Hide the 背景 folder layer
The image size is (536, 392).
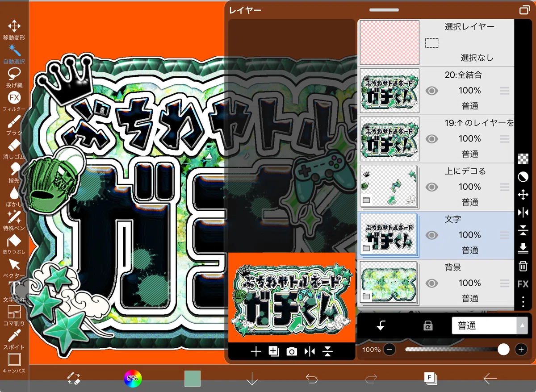coord(431,283)
